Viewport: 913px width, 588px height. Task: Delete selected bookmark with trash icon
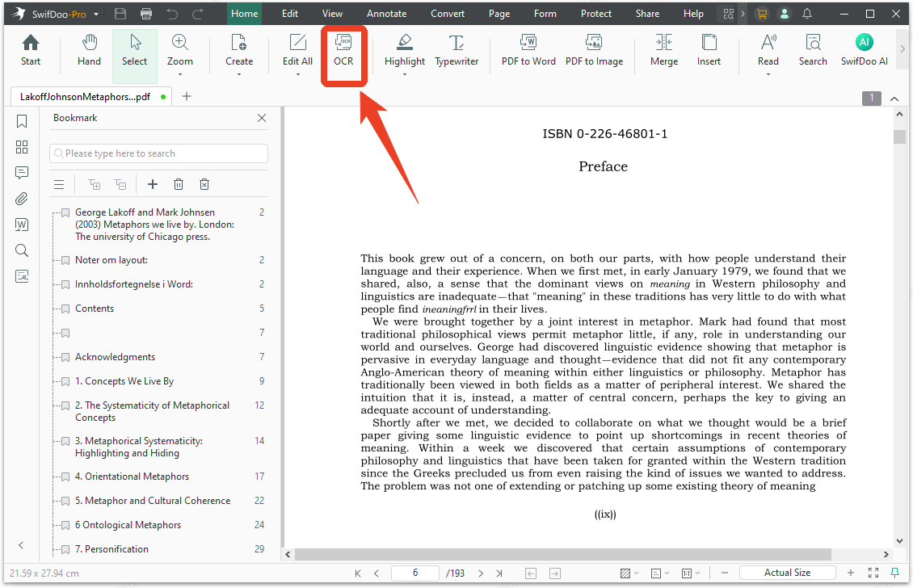179,184
